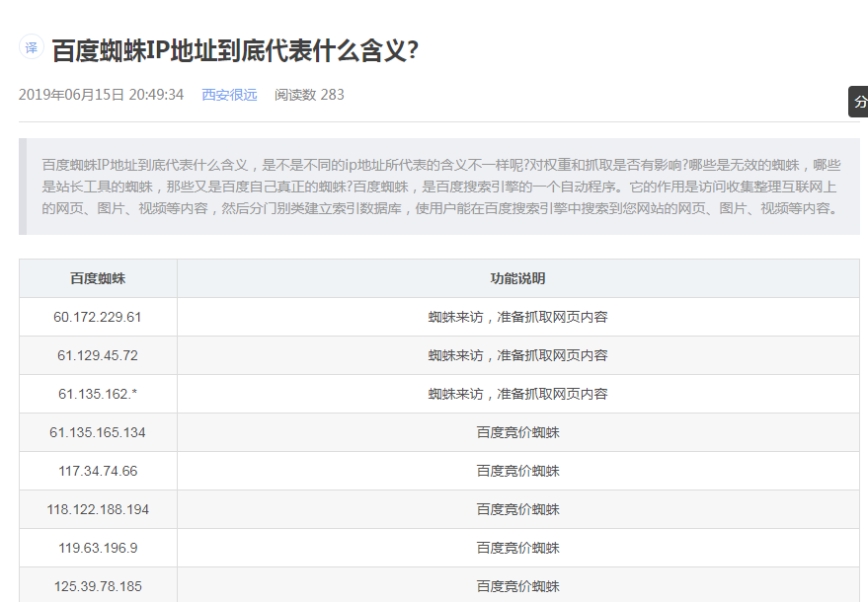Click description cell in the 61.135.162.* row
868x602 pixels.
(518, 394)
